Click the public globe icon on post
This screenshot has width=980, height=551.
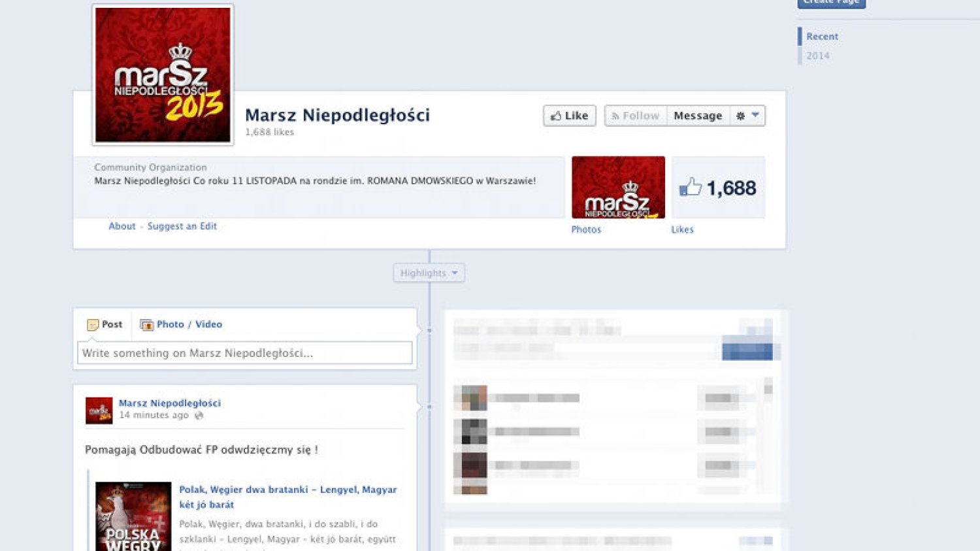(199, 415)
